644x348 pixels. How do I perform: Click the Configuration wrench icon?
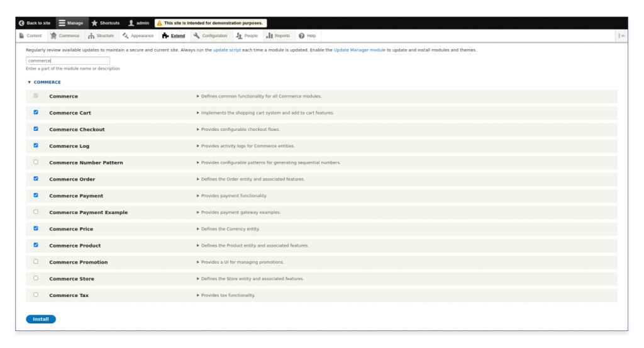click(196, 36)
